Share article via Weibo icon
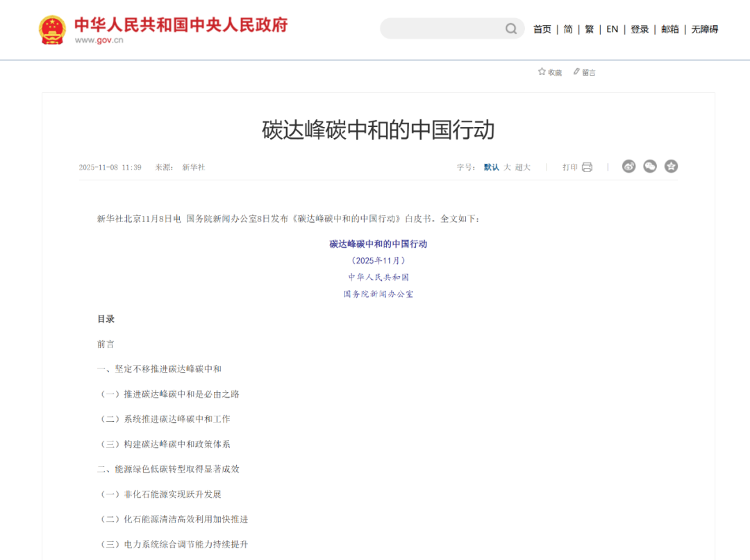The width and height of the screenshot is (750, 560). tap(628, 167)
